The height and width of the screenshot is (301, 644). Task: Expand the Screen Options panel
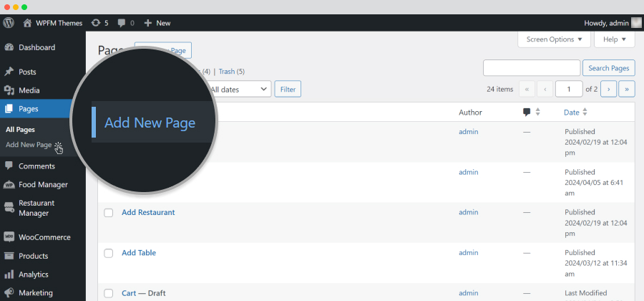(x=554, y=39)
